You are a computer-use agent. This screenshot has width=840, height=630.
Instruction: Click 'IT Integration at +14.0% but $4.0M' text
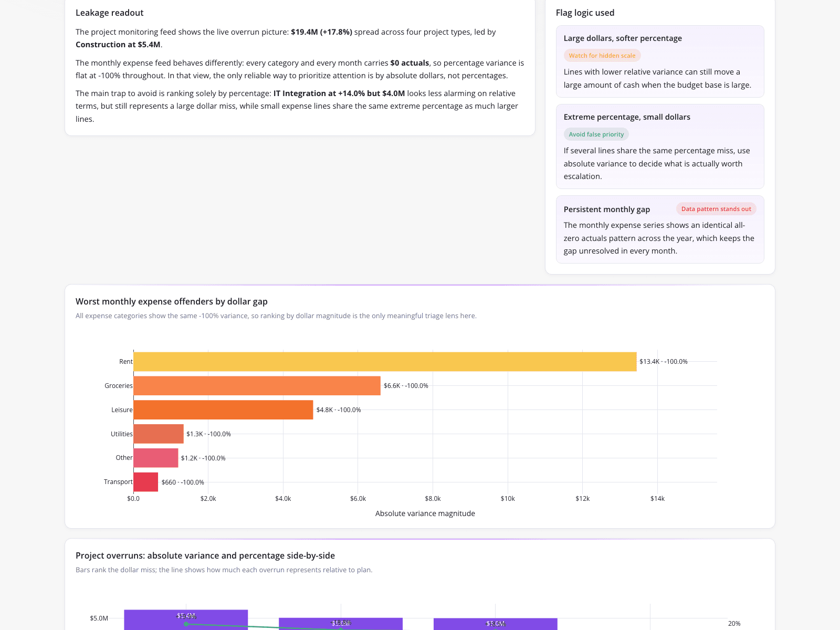pyautogui.click(x=339, y=93)
